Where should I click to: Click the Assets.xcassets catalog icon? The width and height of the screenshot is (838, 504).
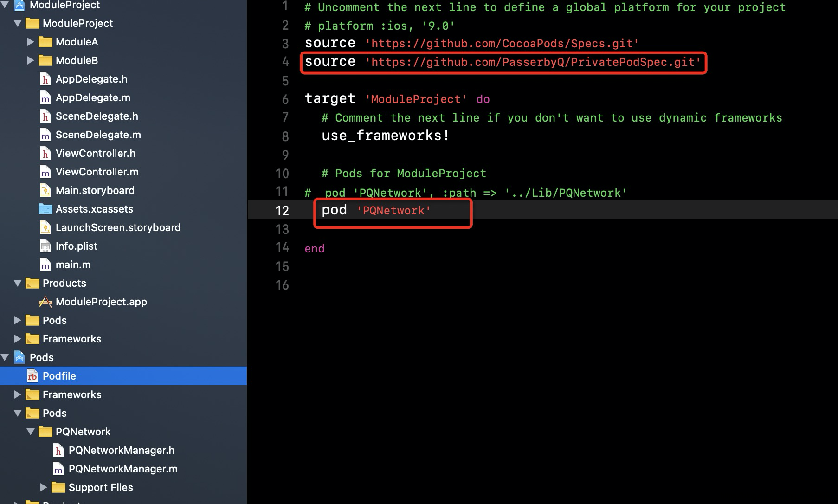click(45, 209)
